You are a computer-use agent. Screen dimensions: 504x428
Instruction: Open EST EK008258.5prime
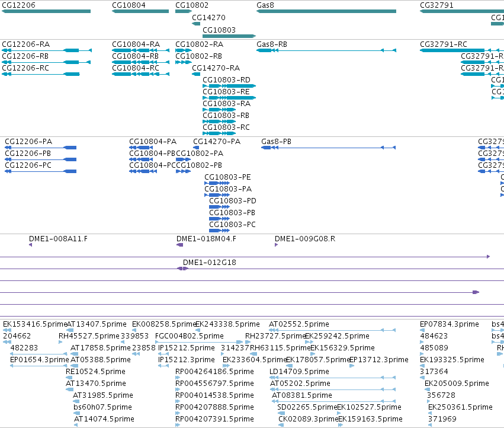coord(134,330)
